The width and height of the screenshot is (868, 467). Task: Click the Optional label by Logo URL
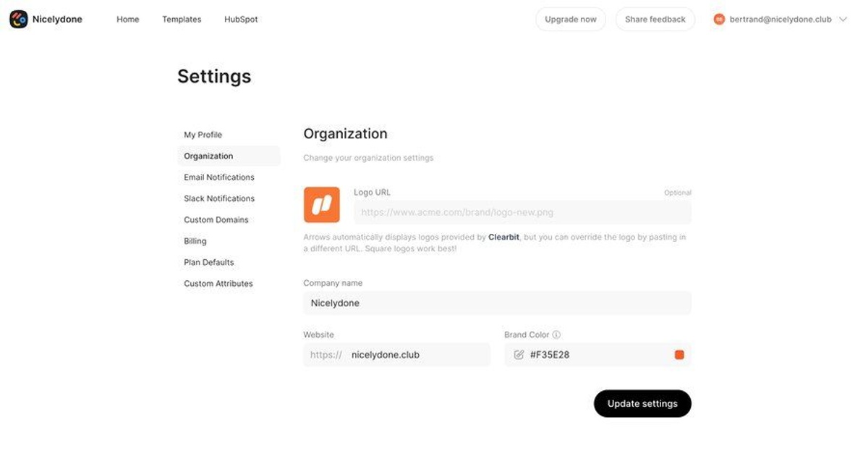[x=678, y=193]
